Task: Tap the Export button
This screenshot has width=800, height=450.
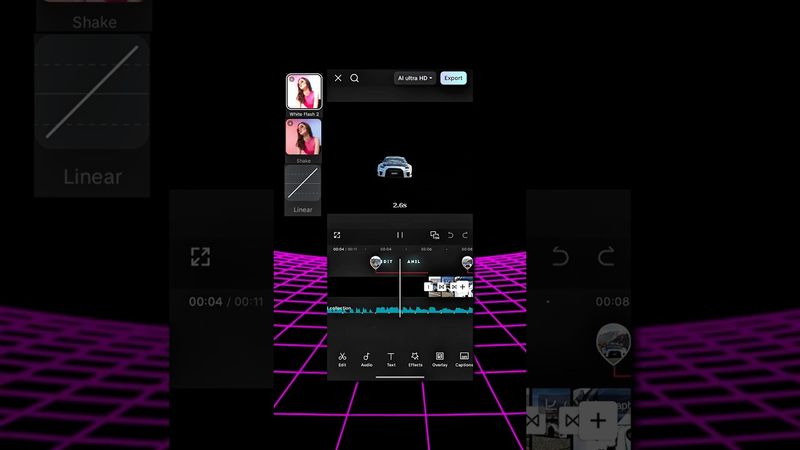Action: click(453, 78)
